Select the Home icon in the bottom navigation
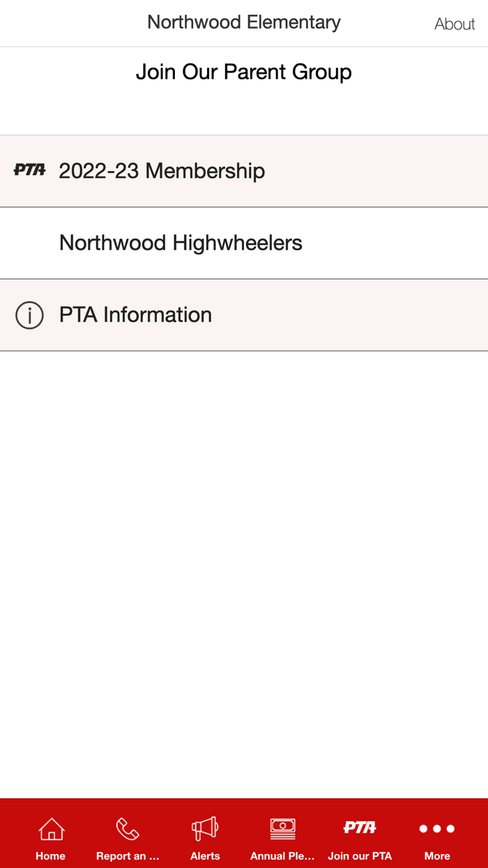The height and width of the screenshot is (868, 488). pyautogui.click(x=50, y=828)
